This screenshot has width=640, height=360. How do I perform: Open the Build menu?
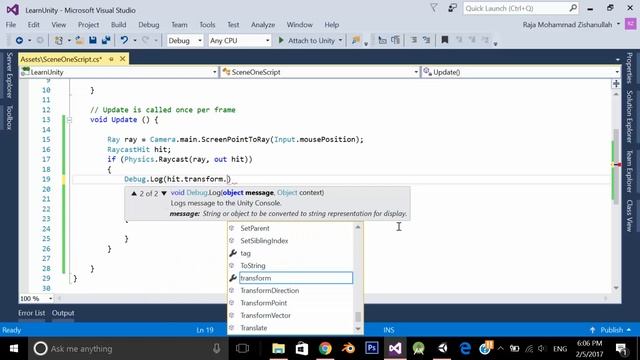point(118,25)
